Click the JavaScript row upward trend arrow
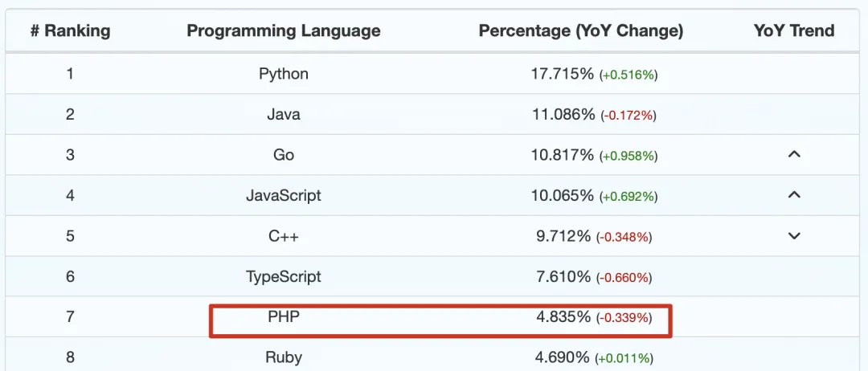The width and height of the screenshot is (868, 371). click(794, 194)
